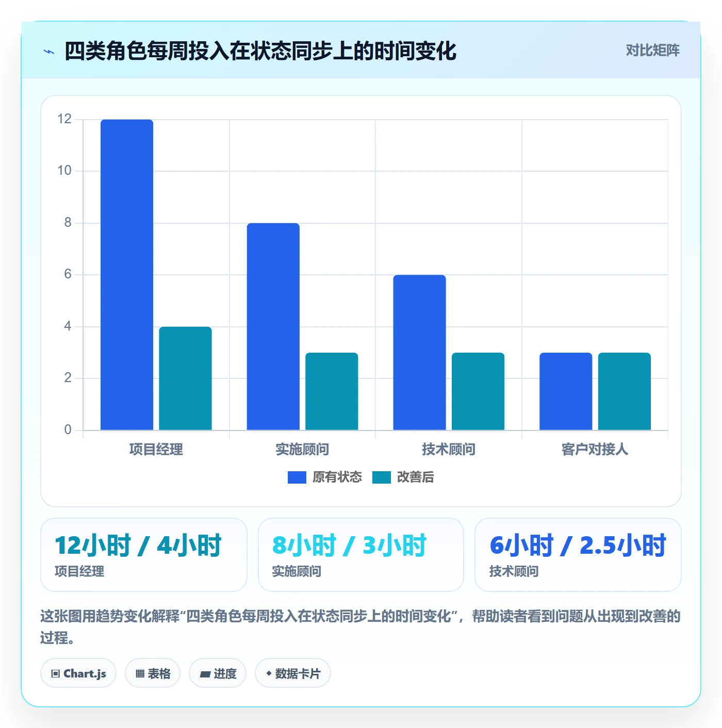
Task: Click the description paragraph starting 这张图用趋势变化
Action: (361, 627)
